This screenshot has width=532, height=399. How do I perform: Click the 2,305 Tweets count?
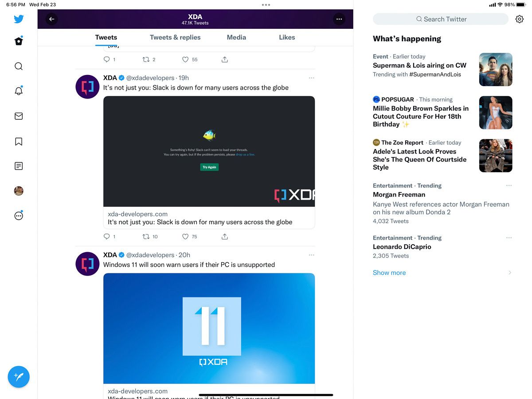(x=391, y=256)
